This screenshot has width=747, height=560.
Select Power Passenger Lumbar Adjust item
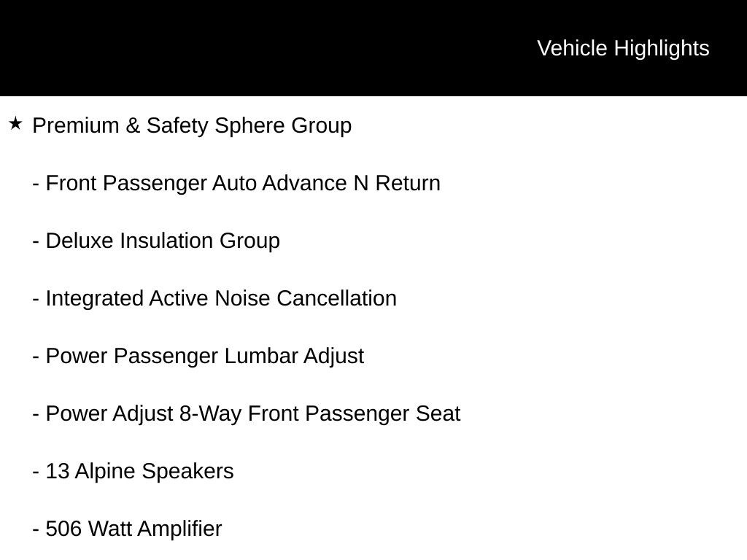(x=198, y=356)
